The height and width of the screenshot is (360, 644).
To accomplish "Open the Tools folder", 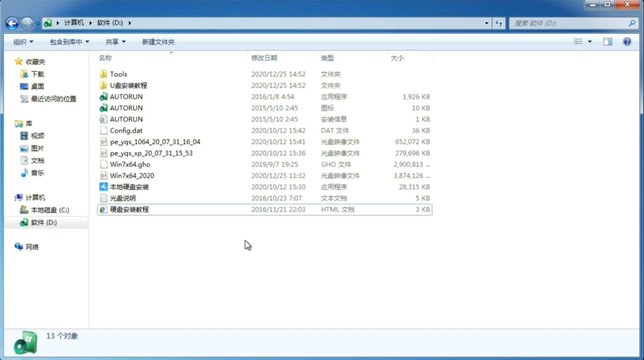I will point(118,74).
